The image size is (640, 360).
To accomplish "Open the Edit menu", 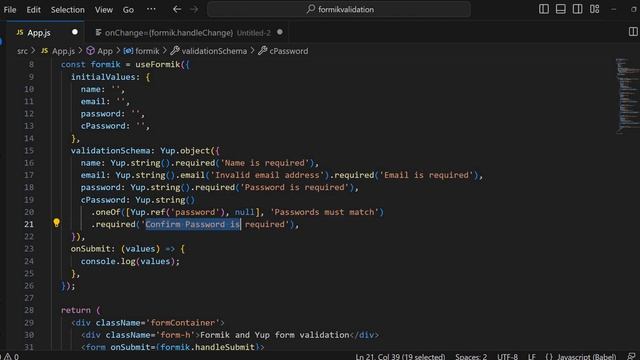I will click(x=33, y=9).
